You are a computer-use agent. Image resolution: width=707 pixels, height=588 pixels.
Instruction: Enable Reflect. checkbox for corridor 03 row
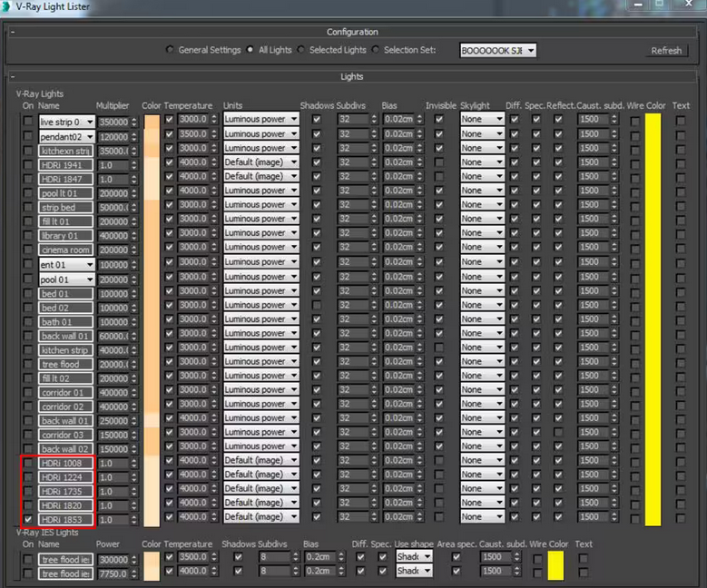[558, 432]
